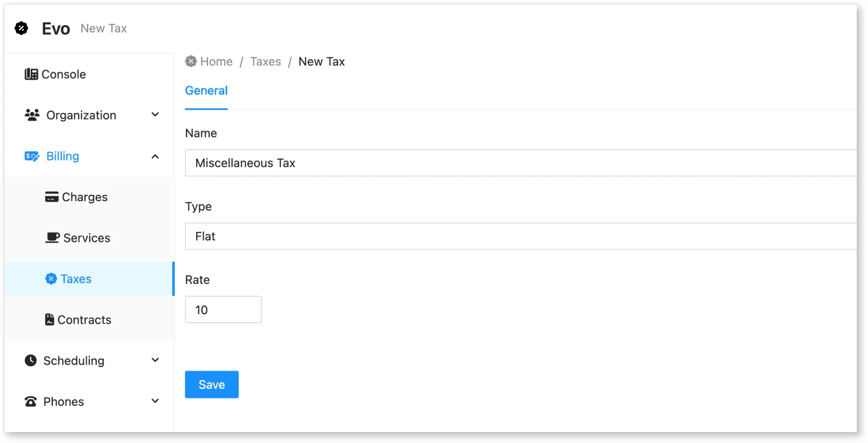868x443 pixels.
Task: Click the Contracts document icon
Action: pyautogui.click(x=50, y=320)
